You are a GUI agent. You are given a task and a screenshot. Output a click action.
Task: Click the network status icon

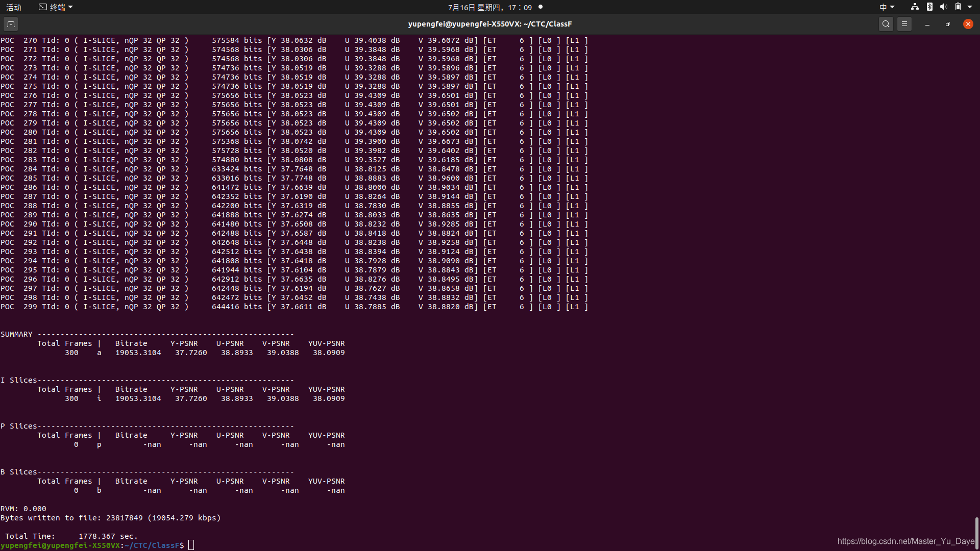coord(915,7)
